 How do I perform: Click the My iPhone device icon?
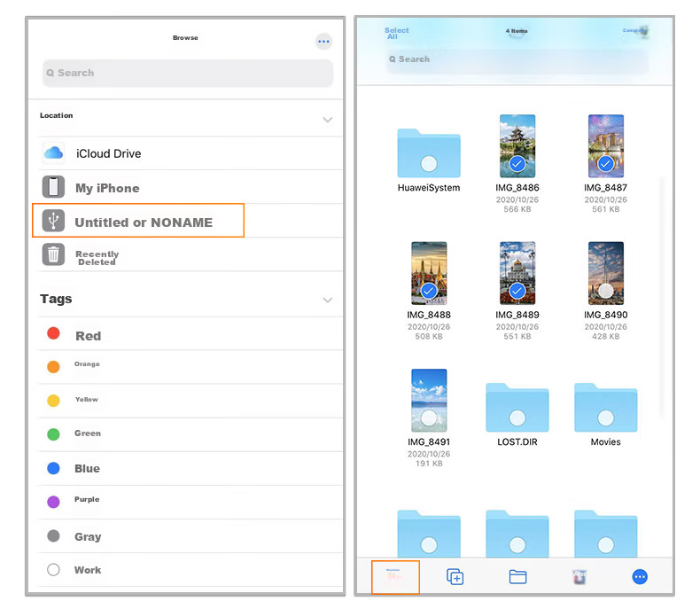pyautogui.click(x=53, y=187)
